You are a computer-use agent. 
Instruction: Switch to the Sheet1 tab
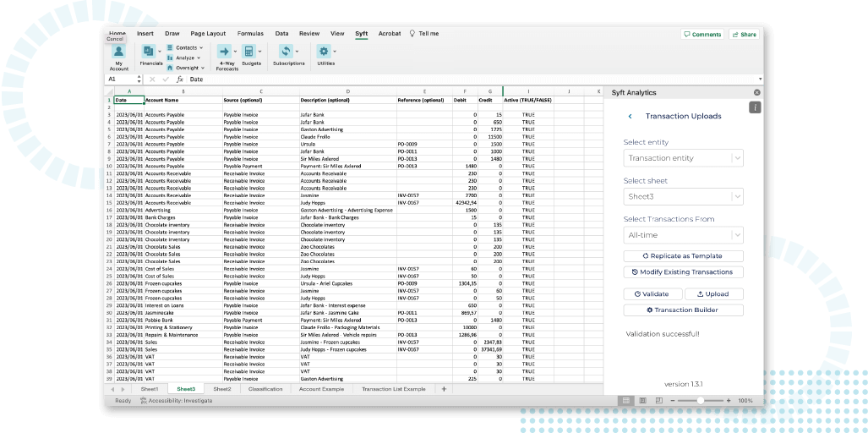[x=150, y=389]
